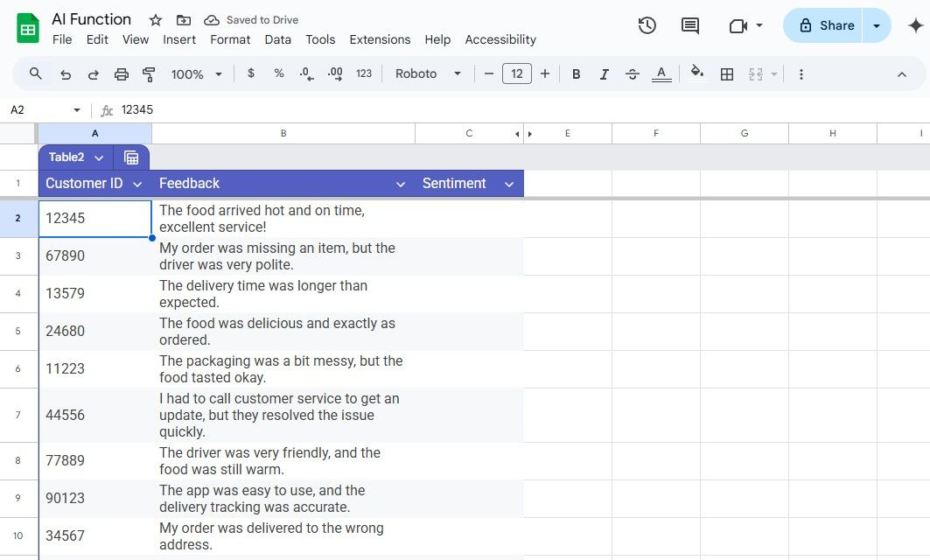Click the print icon
Viewport: 930px width, 560px height.
pyautogui.click(x=122, y=73)
